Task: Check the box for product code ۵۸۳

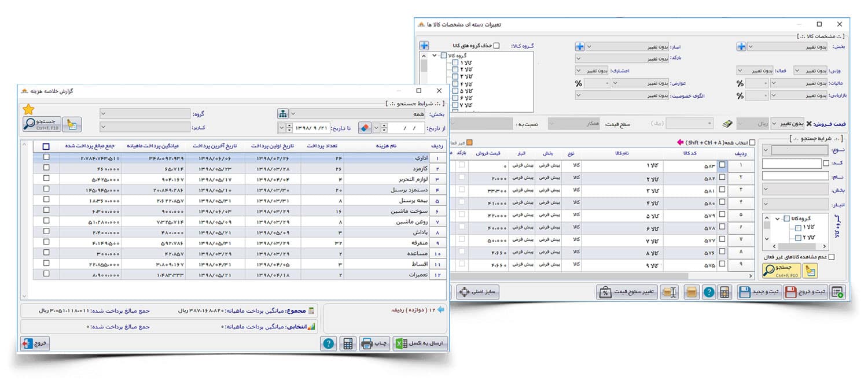Action: tap(722, 165)
